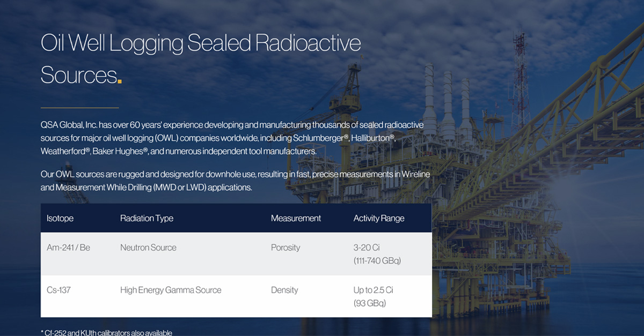644x336 pixels.
Task: Select the Isotope column header
Action: pyautogui.click(x=59, y=218)
